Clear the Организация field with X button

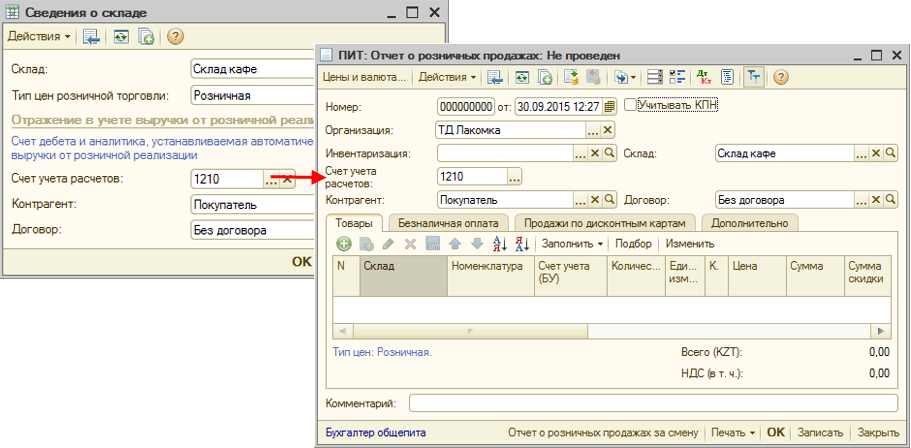tap(608, 130)
